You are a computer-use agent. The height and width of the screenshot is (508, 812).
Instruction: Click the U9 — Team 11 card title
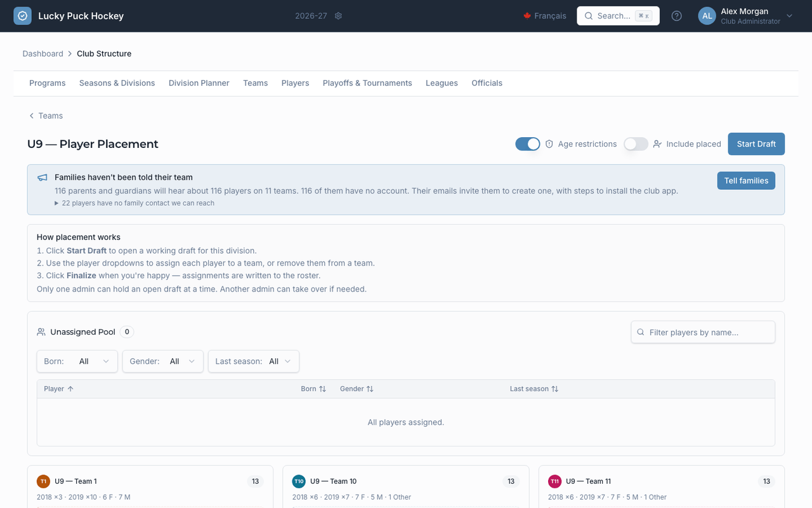click(x=589, y=481)
